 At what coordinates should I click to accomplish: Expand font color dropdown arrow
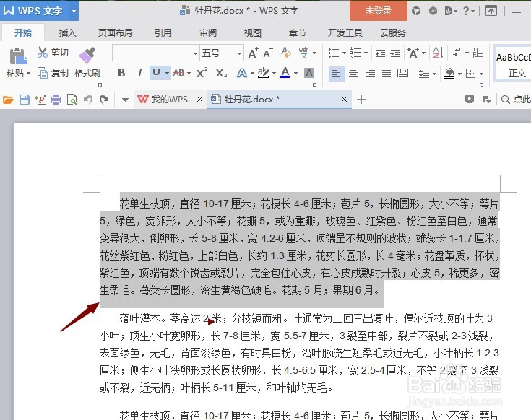coord(296,73)
